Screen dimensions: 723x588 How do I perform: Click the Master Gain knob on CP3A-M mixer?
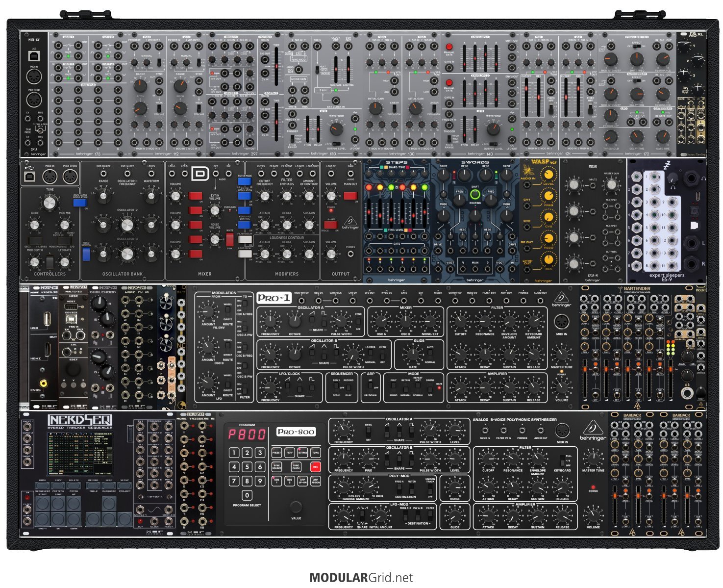click(x=611, y=184)
